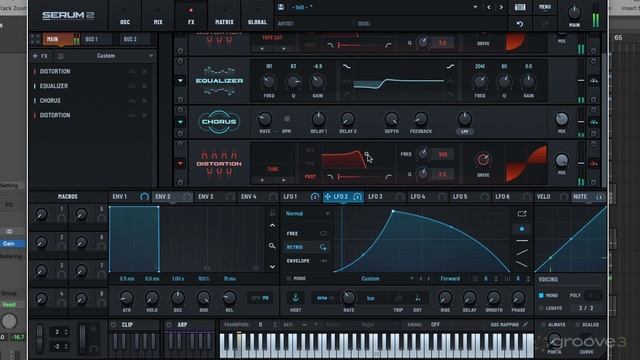Viewport: 640px width, 360px height.
Task: Choose the flat line LFO curve preset
Action: pyautogui.click(x=522, y=241)
